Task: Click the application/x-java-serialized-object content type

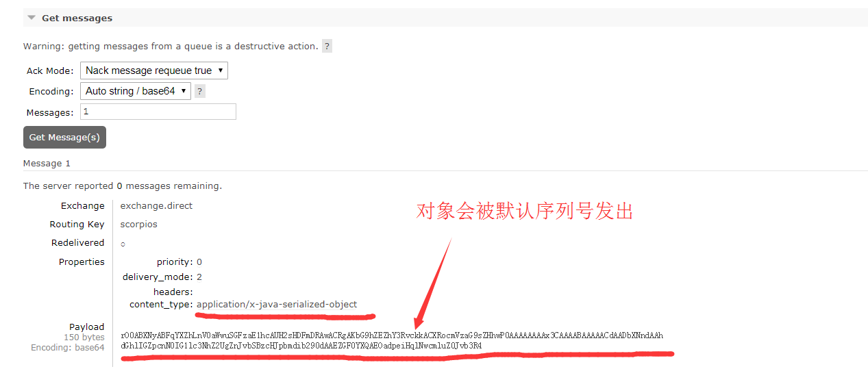Action: click(277, 305)
